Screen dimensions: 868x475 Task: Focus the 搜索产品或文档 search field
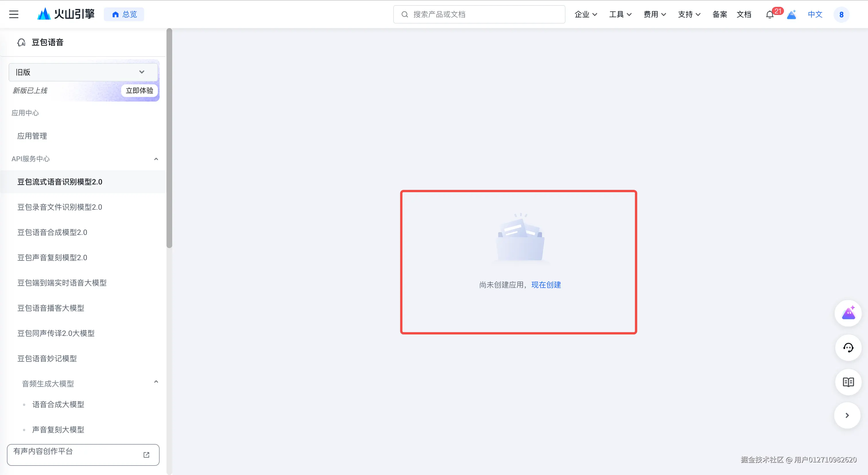pyautogui.click(x=479, y=14)
